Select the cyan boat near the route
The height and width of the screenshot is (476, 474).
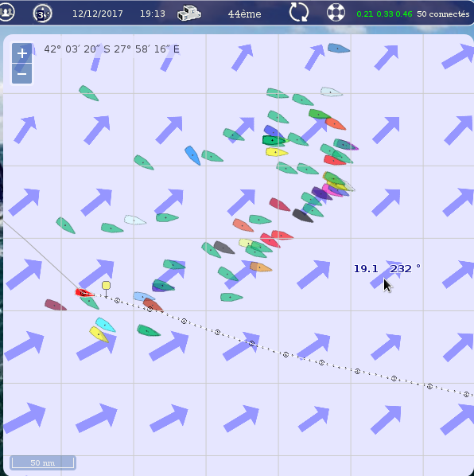coord(105,325)
